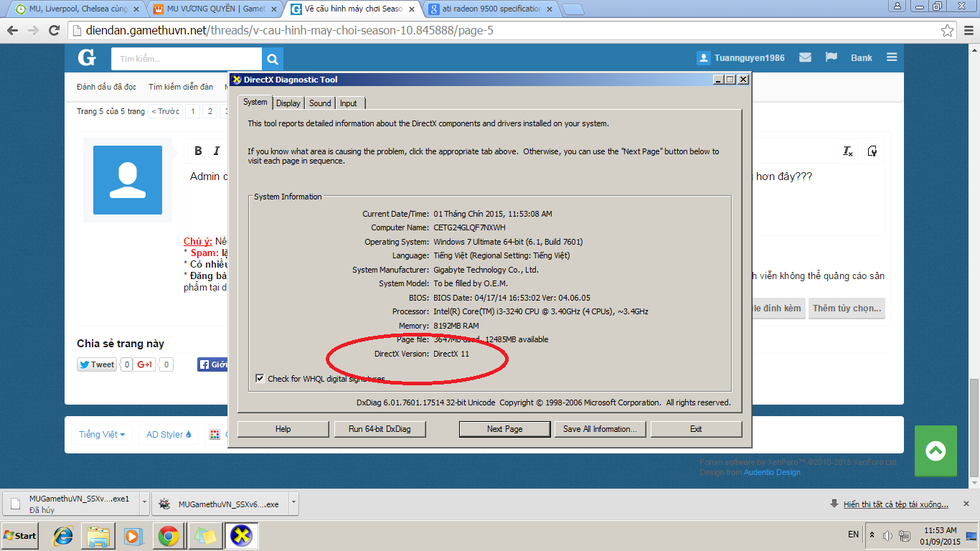980x551 pixels.
Task: Click the Tìm kiếm diễn đàn link
Action: pos(181,87)
